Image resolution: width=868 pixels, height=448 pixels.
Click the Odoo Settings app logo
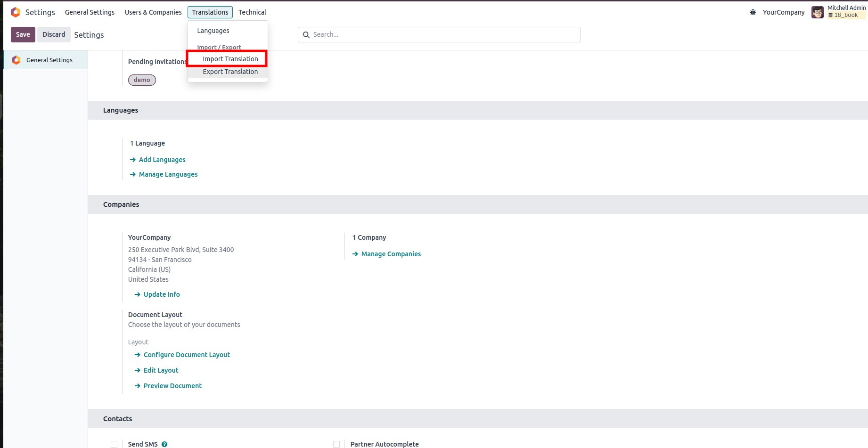(x=16, y=12)
